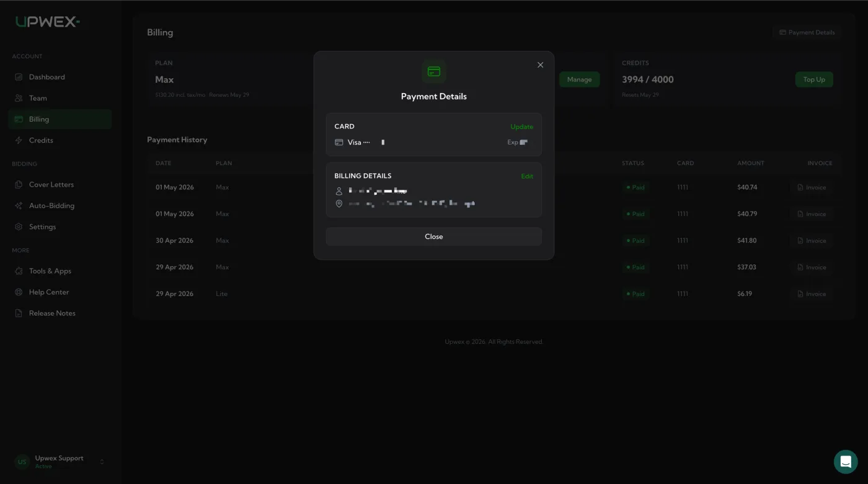The height and width of the screenshot is (484, 868).
Task: Open invoice for the $6.19 payment
Action: pyautogui.click(x=812, y=294)
